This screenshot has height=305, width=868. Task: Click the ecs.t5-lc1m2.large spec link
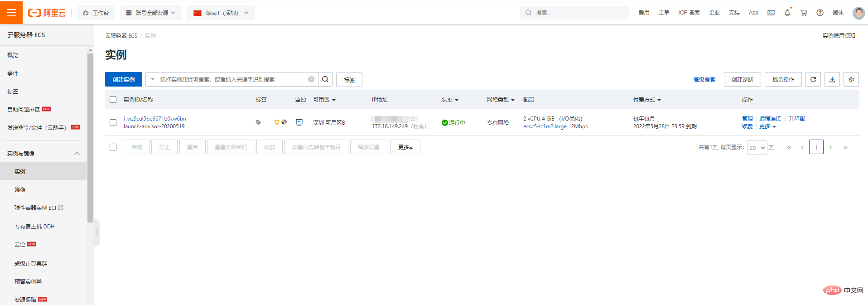(x=545, y=126)
